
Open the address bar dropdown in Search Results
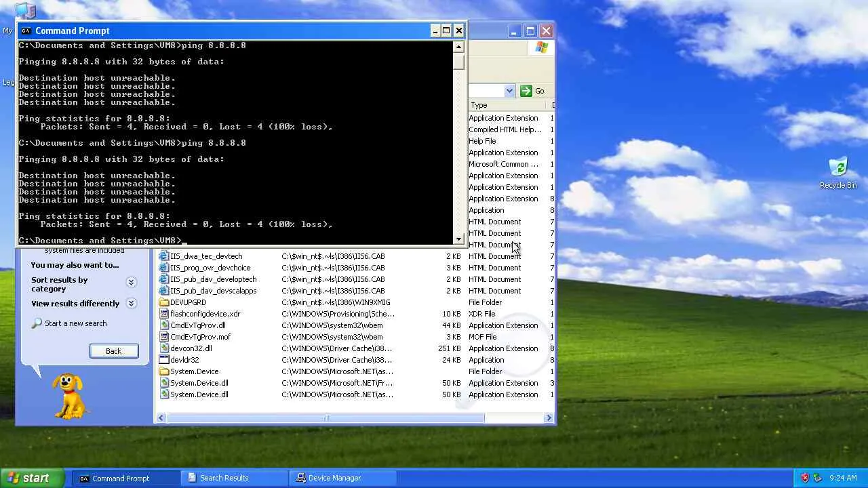pos(509,91)
